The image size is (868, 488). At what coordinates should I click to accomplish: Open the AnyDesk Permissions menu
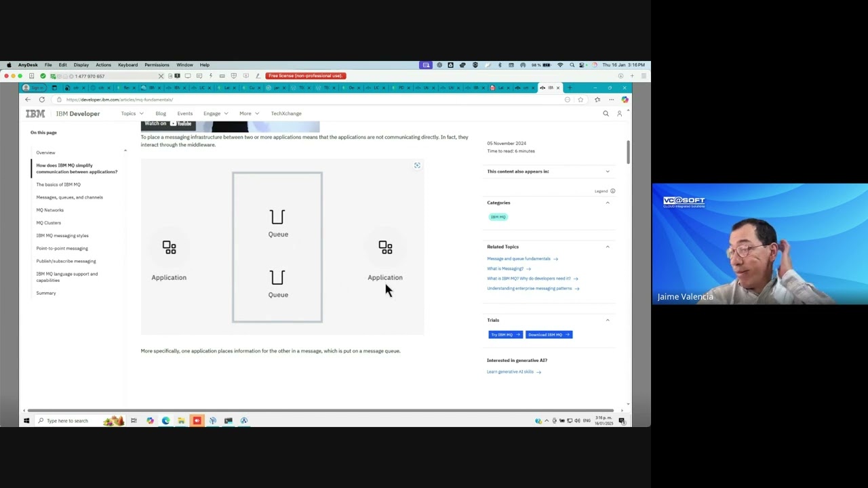point(157,65)
